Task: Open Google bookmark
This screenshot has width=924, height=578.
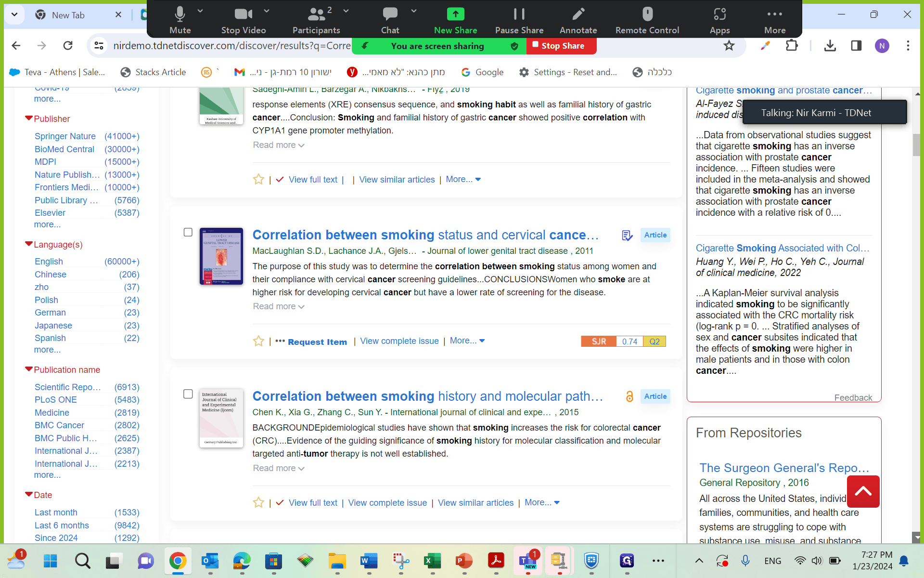Action: coord(482,72)
